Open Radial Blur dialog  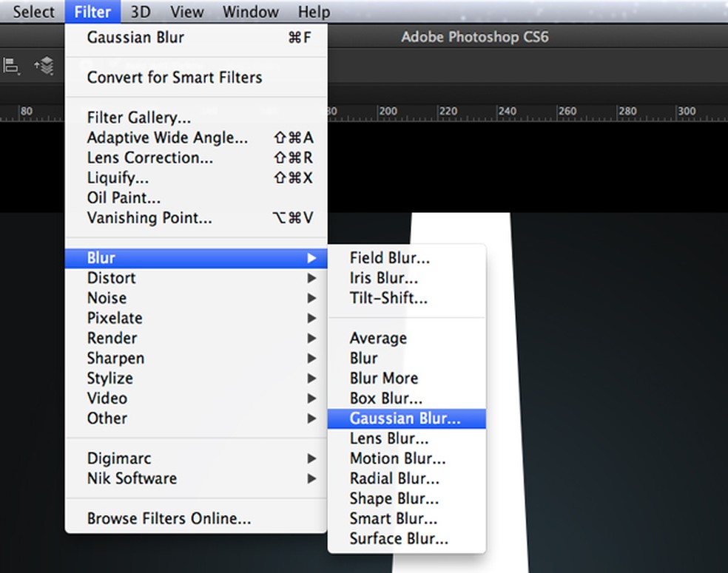pyautogui.click(x=407, y=478)
